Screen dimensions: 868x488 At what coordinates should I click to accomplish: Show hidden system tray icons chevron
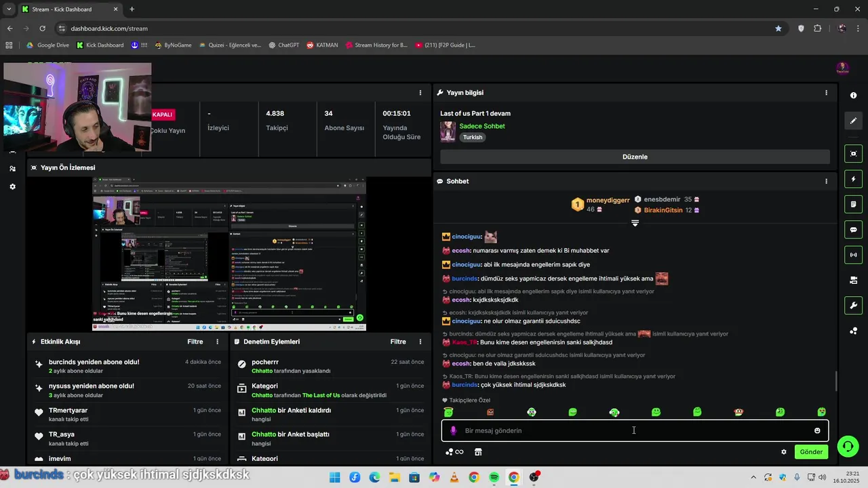tap(753, 478)
